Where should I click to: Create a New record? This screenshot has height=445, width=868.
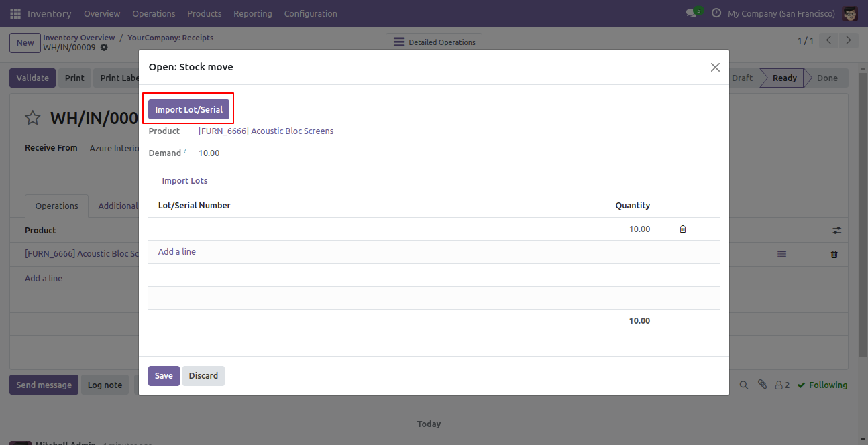[x=25, y=43]
